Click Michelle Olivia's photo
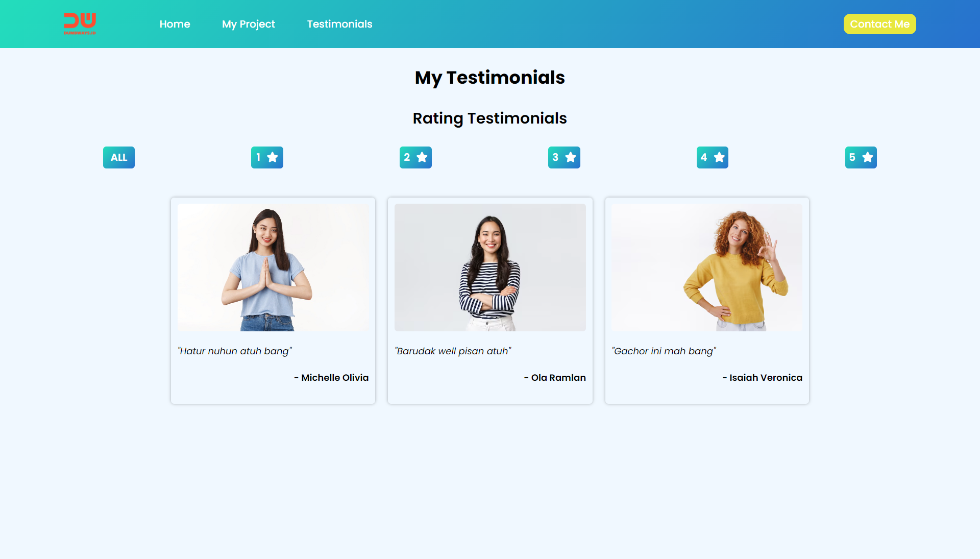This screenshot has height=559, width=980. pyautogui.click(x=273, y=268)
